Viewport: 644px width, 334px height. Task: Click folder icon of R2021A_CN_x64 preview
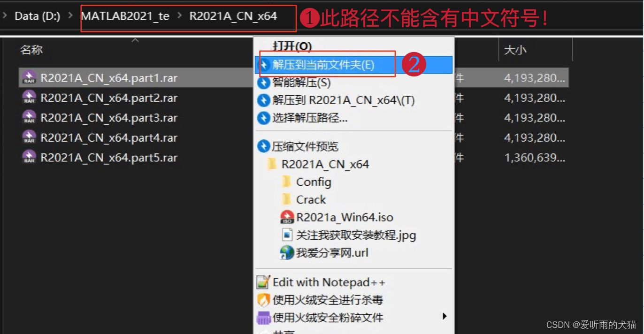[x=271, y=164]
